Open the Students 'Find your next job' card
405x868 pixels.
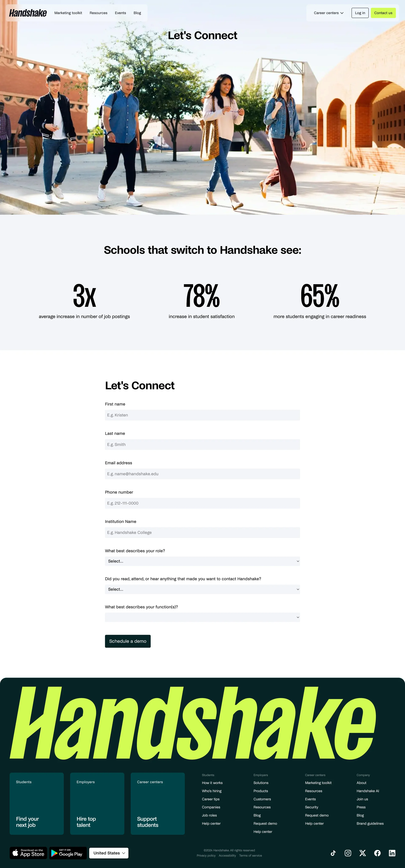(x=37, y=803)
